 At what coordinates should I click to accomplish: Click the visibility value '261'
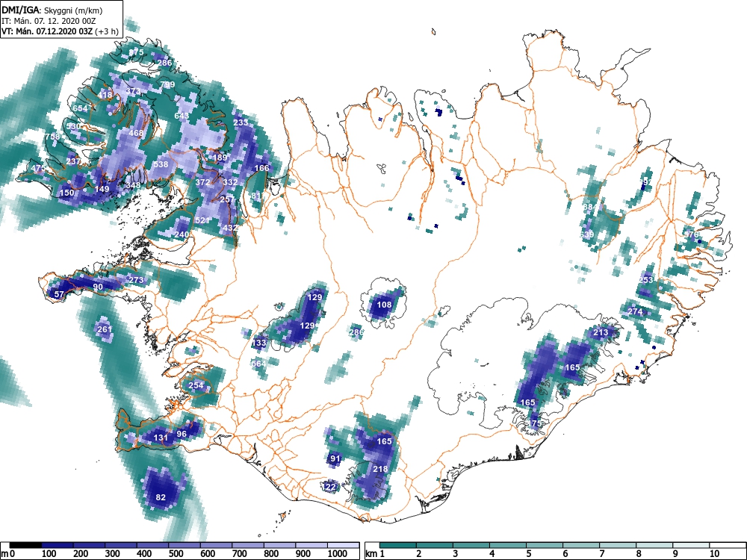click(x=105, y=329)
